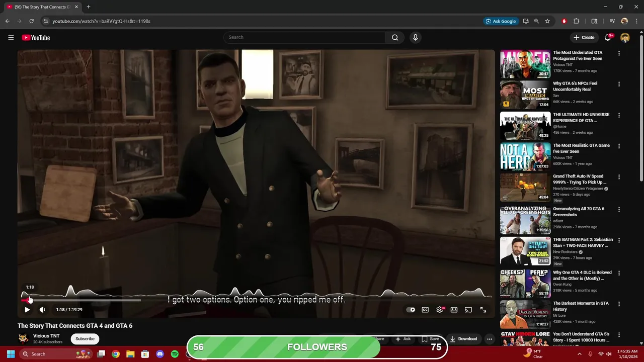Mute the video volume
The height and width of the screenshot is (362, 644).
pos(42,310)
